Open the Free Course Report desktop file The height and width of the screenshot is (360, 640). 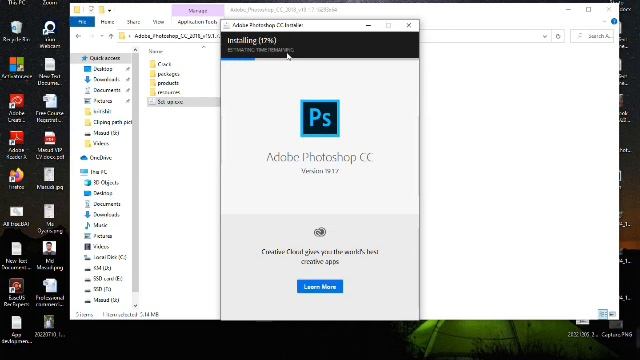50,108
